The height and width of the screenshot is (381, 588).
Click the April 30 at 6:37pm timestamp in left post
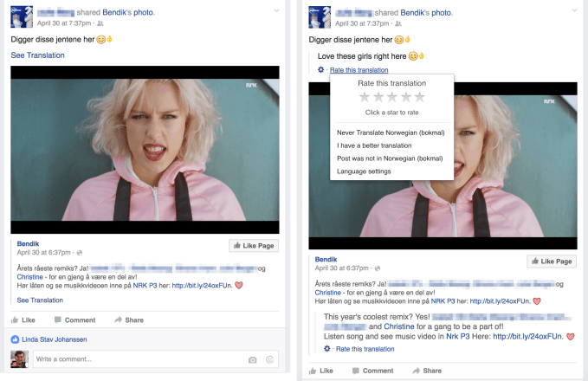coord(43,252)
